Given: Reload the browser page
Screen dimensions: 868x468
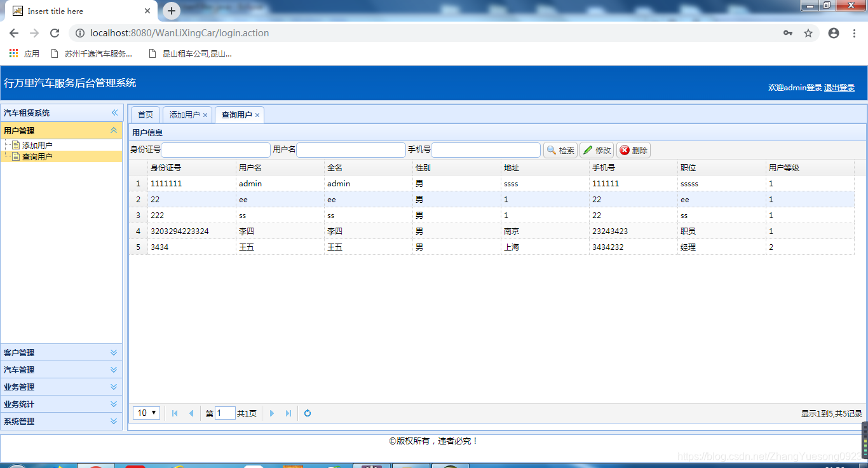Looking at the screenshot, I should (55, 33).
